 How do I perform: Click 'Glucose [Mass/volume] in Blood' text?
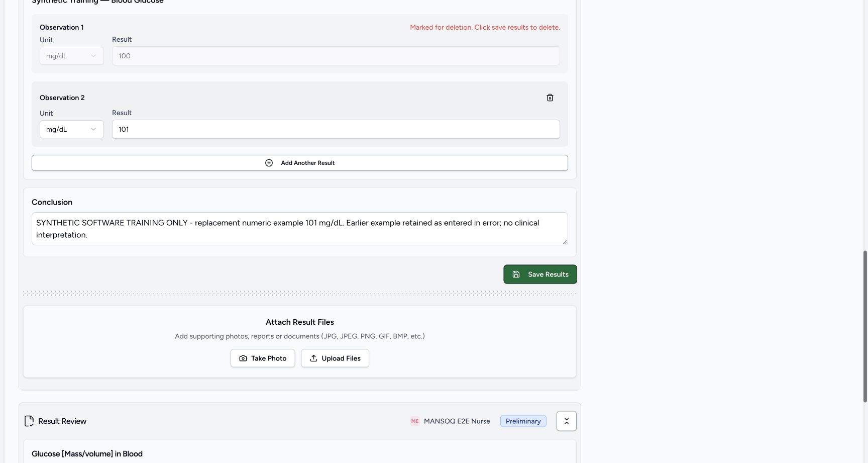click(87, 454)
